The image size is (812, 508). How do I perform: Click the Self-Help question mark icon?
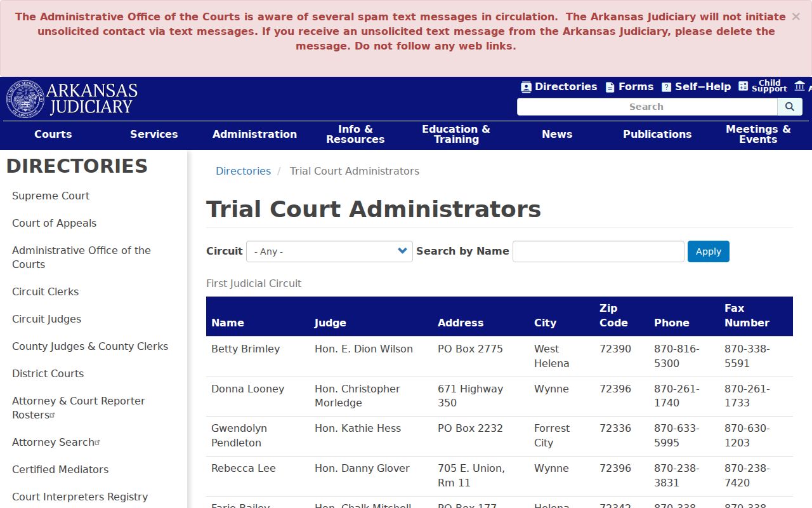pyautogui.click(x=666, y=87)
